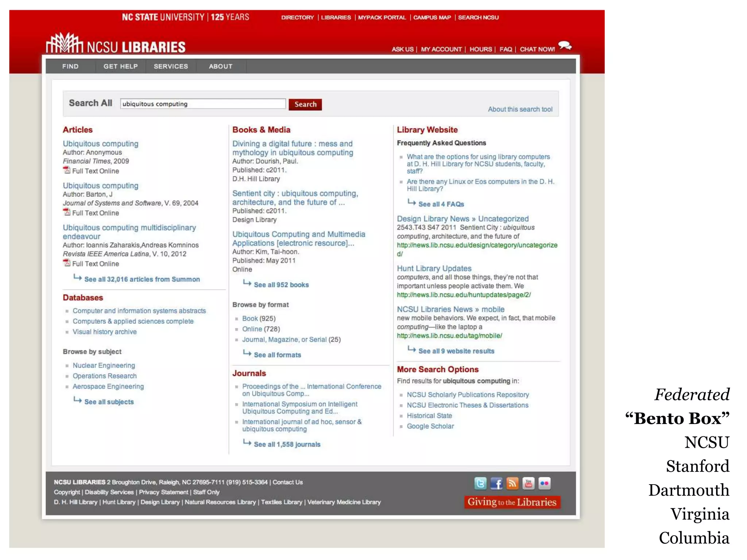
Task: Click See all subjects
Action: pos(109,402)
